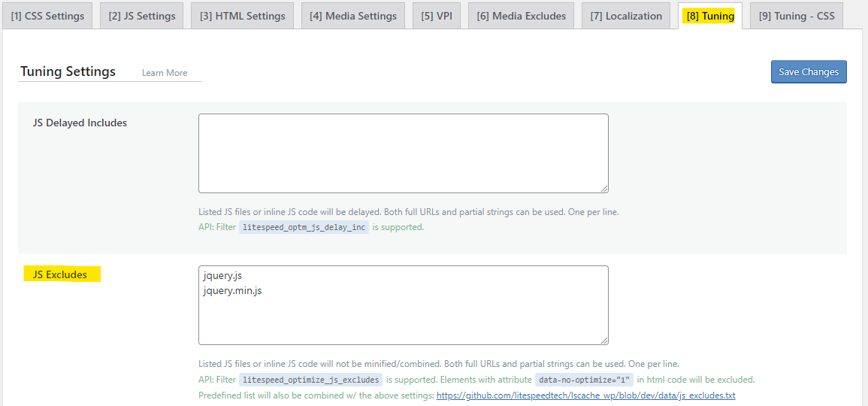Select the [8] Tuning tab
The image size is (868, 406).
(710, 16)
